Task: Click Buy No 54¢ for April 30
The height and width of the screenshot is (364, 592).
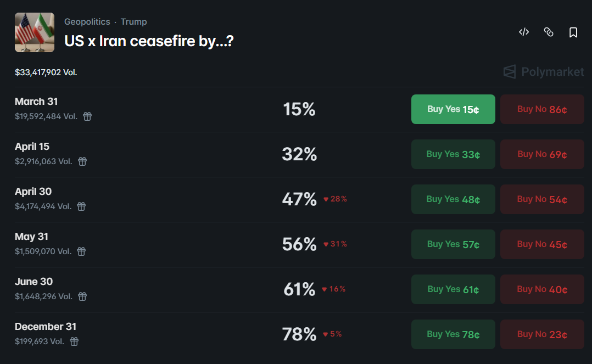Action: 542,199
